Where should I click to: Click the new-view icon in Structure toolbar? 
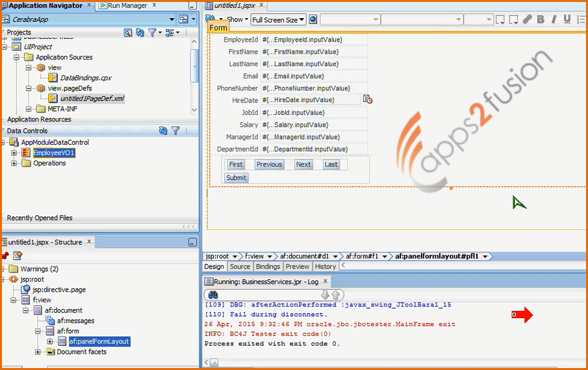(18, 256)
